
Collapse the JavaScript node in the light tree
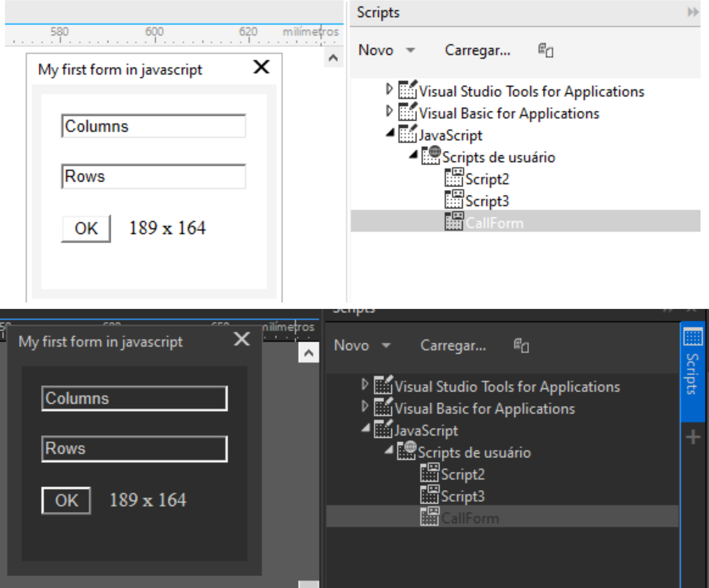click(x=390, y=133)
